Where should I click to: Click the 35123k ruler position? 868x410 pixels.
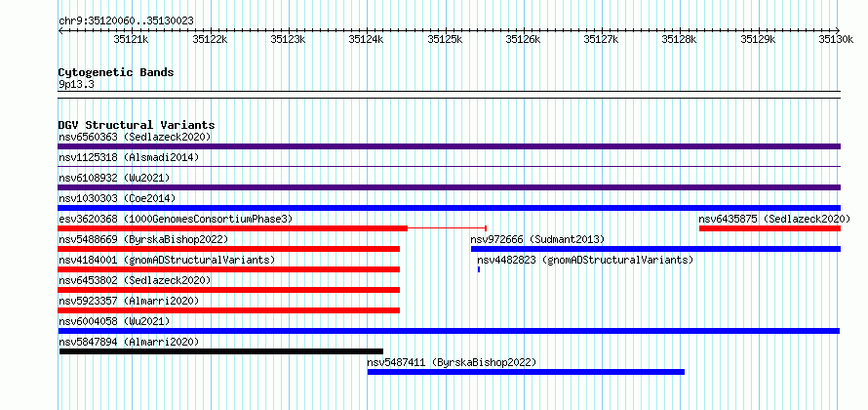pos(288,39)
